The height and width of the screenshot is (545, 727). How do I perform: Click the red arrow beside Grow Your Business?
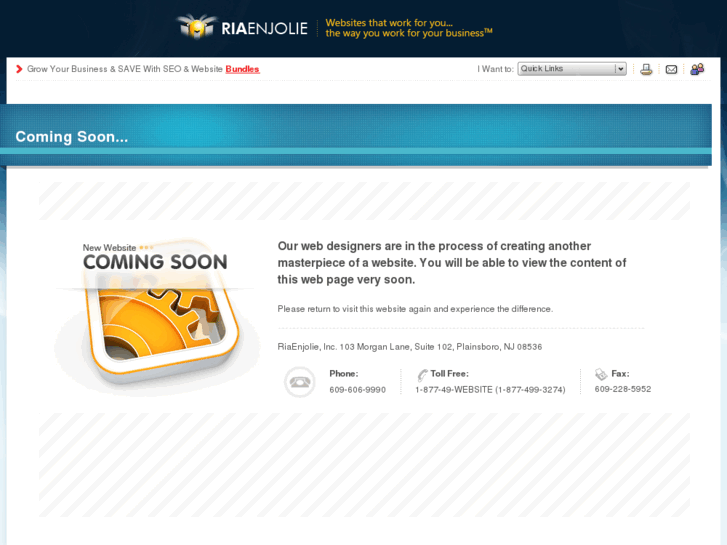[19, 69]
